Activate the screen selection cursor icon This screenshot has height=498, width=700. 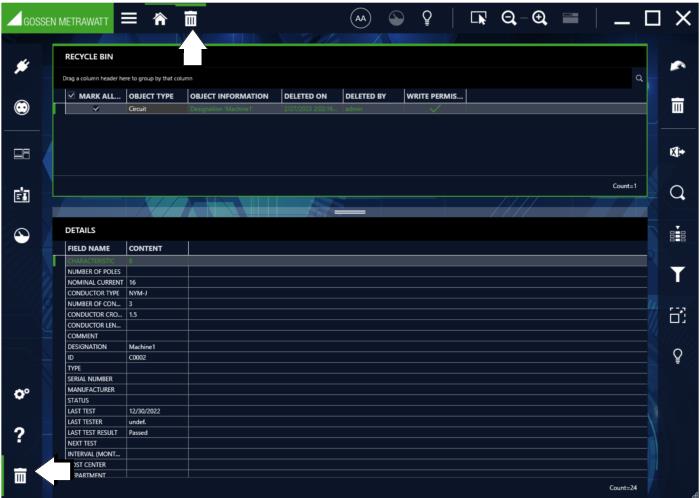(478, 18)
